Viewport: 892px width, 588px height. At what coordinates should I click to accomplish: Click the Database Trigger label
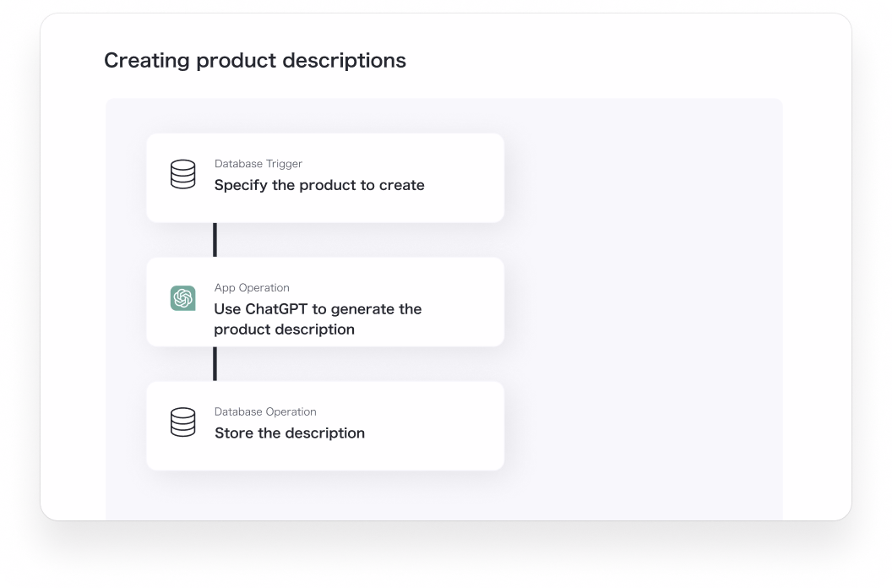point(258,164)
